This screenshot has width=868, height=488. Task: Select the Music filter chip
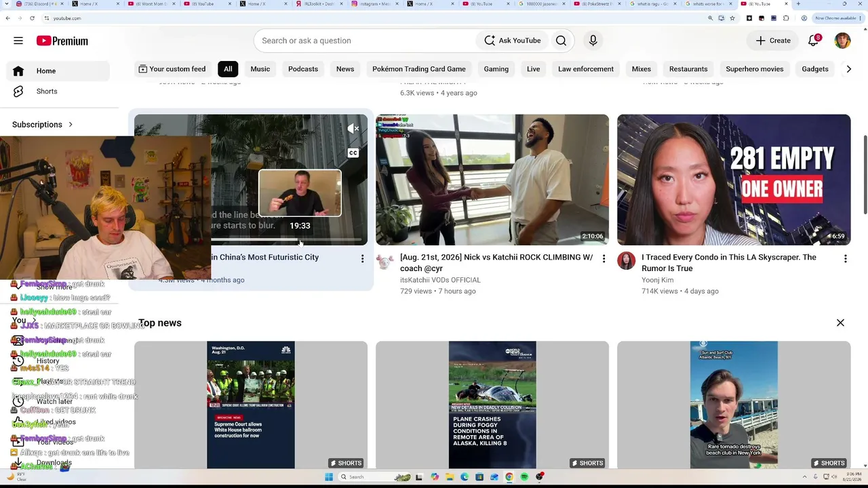click(x=260, y=69)
